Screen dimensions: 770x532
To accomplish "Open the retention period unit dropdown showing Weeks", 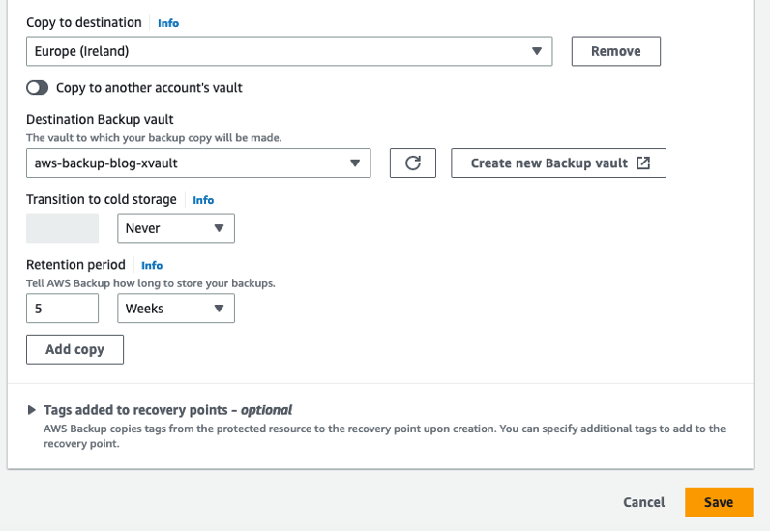I will pyautogui.click(x=175, y=309).
